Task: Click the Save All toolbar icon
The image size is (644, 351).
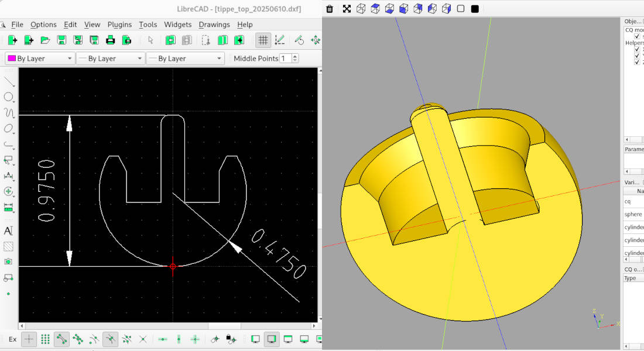Action: click(x=94, y=40)
